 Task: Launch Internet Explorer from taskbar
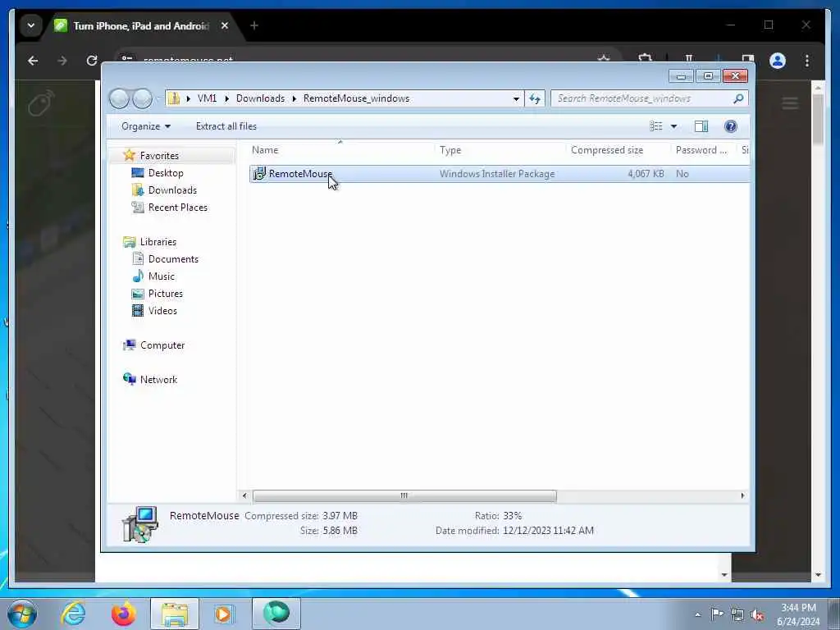pos(73,614)
